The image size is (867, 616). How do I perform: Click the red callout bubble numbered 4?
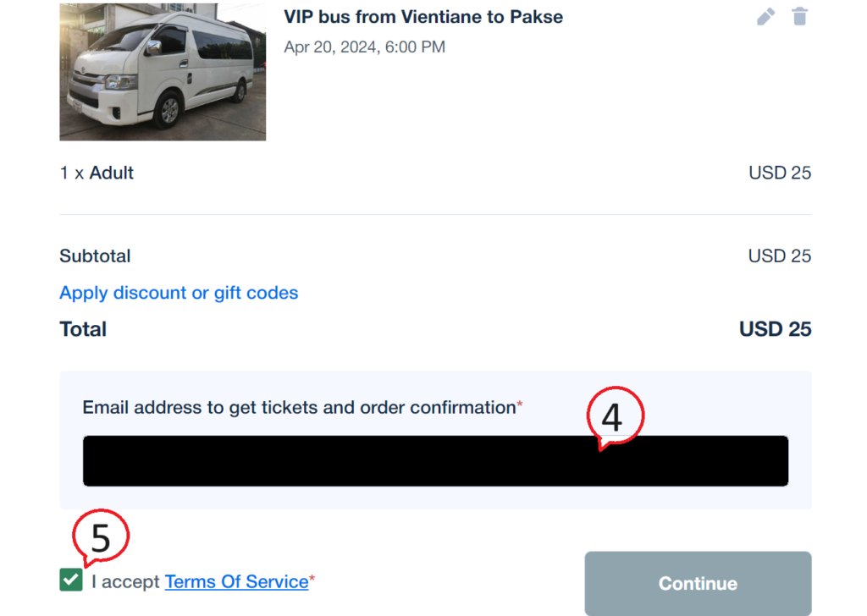615,417
